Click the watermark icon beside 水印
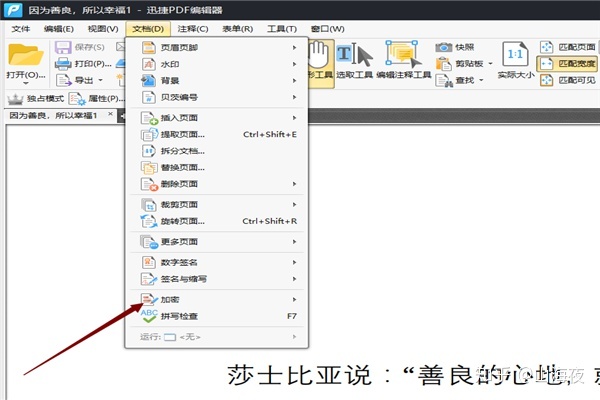 [148, 64]
